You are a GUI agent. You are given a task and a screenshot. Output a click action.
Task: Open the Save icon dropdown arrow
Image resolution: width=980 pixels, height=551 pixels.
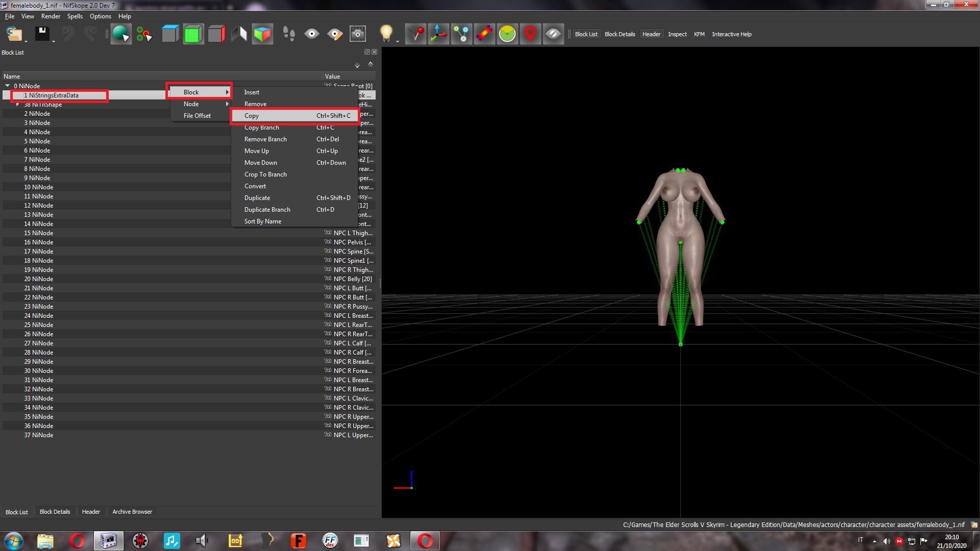click(x=53, y=41)
